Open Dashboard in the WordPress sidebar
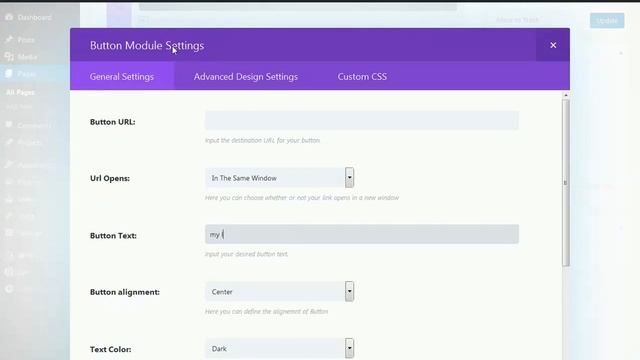 click(34, 18)
